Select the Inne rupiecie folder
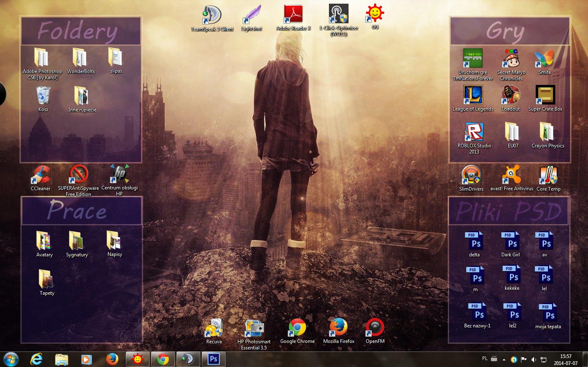The height and width of the screenshot is (367, 588). tap(82, 99)
